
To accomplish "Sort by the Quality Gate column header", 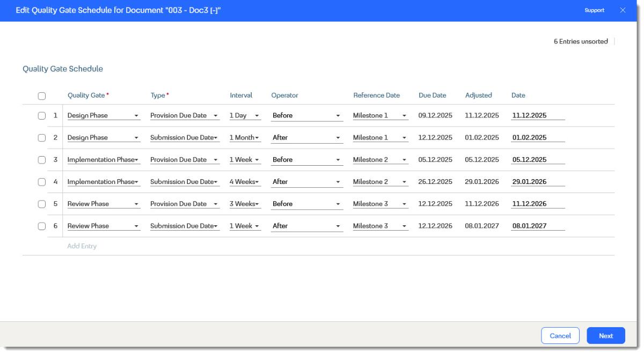I will tap(86, 95).
